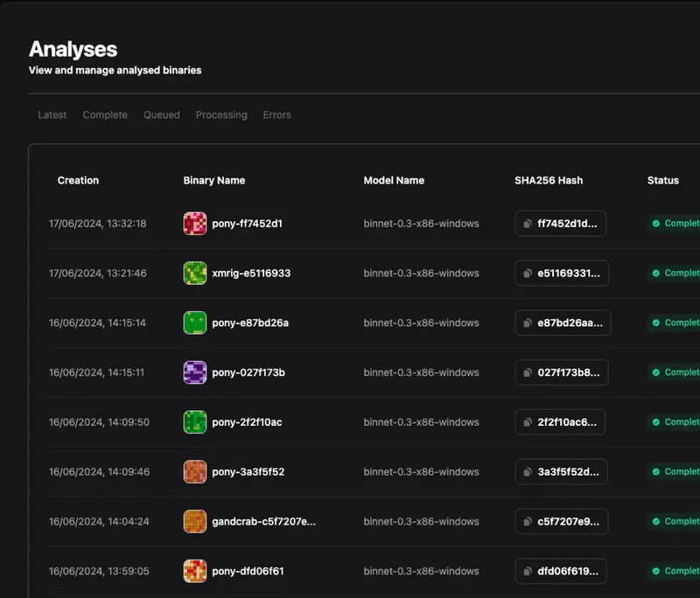Copy hash icon for dfd06f619
This screenshot has height=598, width=700.
(x=528, y=571)
